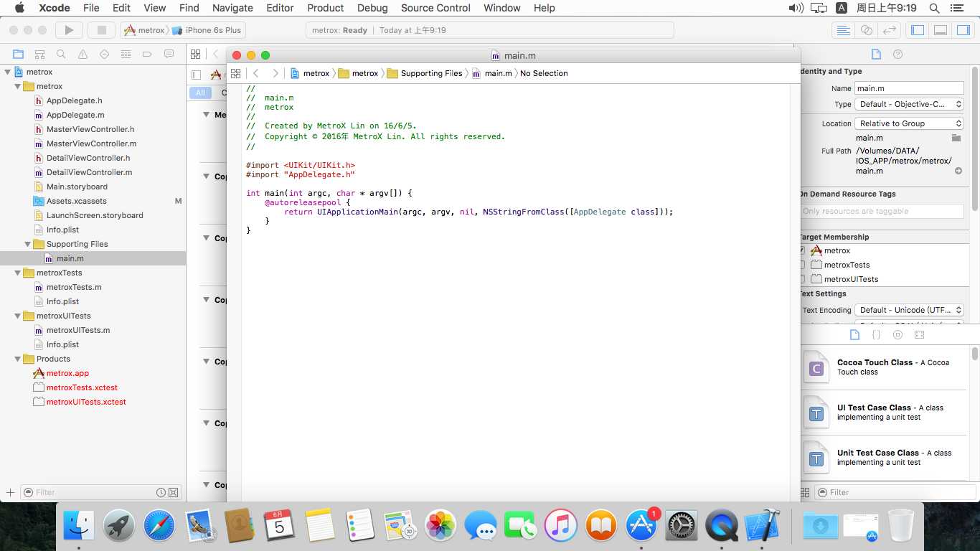Show the Project navigator folder icon
980x551 pixels.
19,55
